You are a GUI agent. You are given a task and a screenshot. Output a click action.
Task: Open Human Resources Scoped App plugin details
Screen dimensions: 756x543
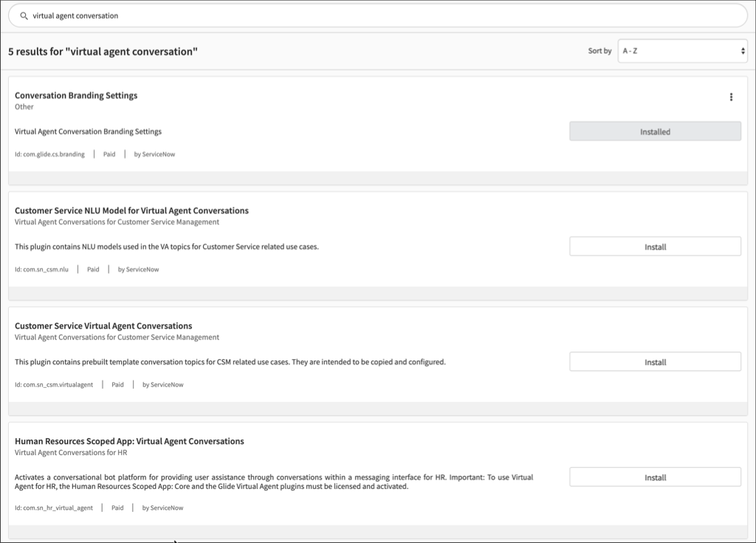pos(128,440)
